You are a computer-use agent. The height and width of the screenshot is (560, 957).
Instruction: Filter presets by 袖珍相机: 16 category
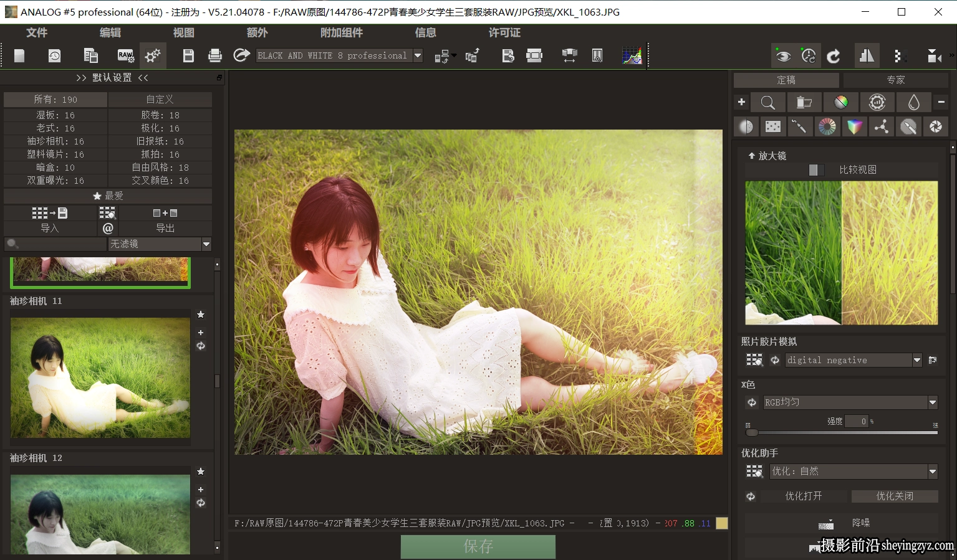(x=55, y=141)
